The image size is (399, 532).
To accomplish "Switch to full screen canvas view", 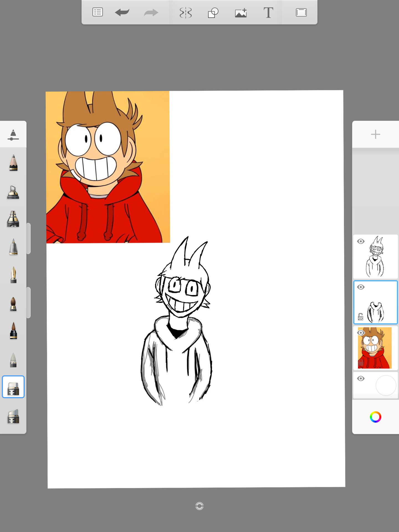I will click(301, 12).
